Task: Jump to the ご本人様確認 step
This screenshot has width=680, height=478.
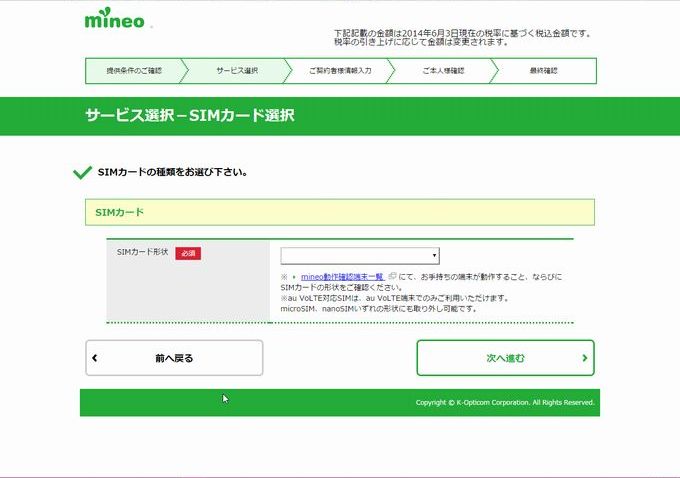Action: point(442,71)
